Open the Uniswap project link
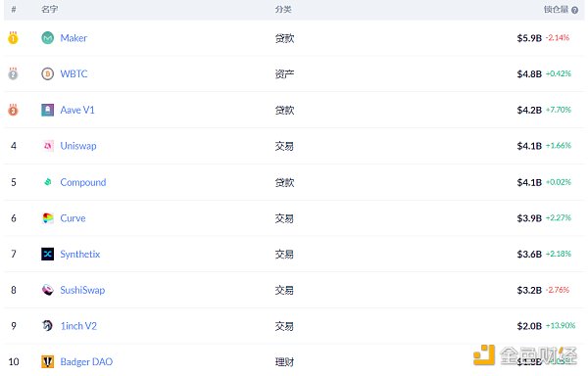The image size is (588, 376). click(x=78, y=146)
